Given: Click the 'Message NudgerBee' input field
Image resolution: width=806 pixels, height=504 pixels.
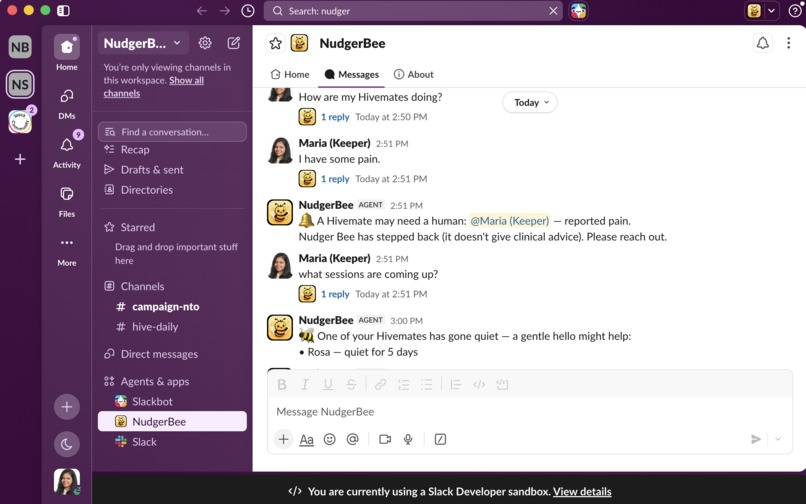Looking at the screenshot, I should [x=529, y=412].
